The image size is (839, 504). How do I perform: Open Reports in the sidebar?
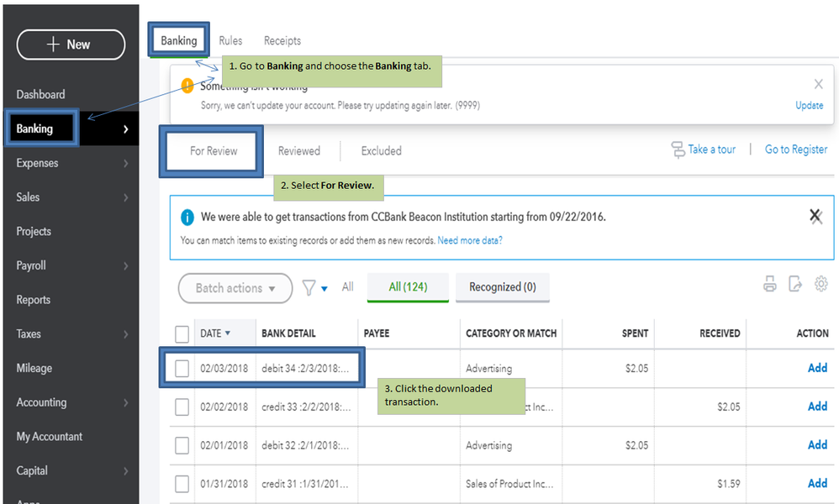34,300
